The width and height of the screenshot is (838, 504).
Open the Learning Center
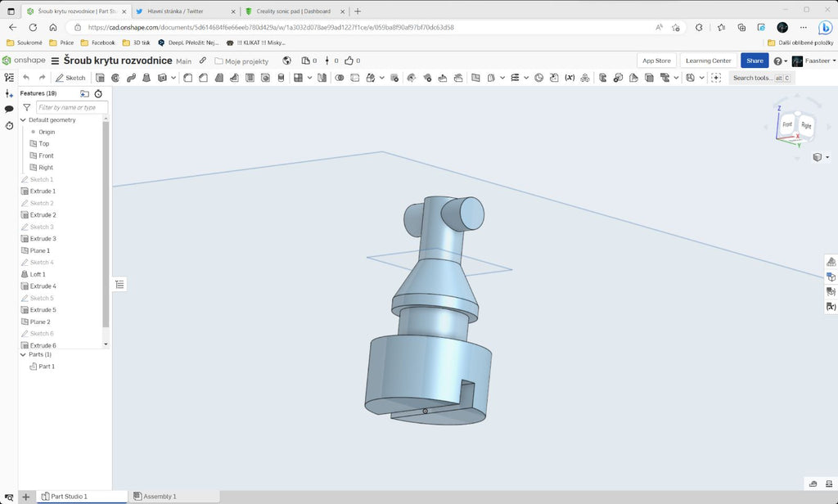708,61
